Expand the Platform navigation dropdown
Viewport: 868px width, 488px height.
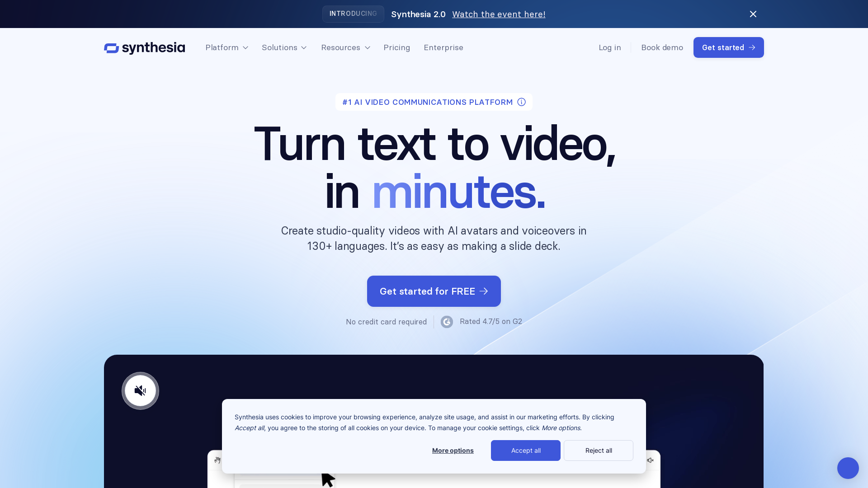coord(227,47)
